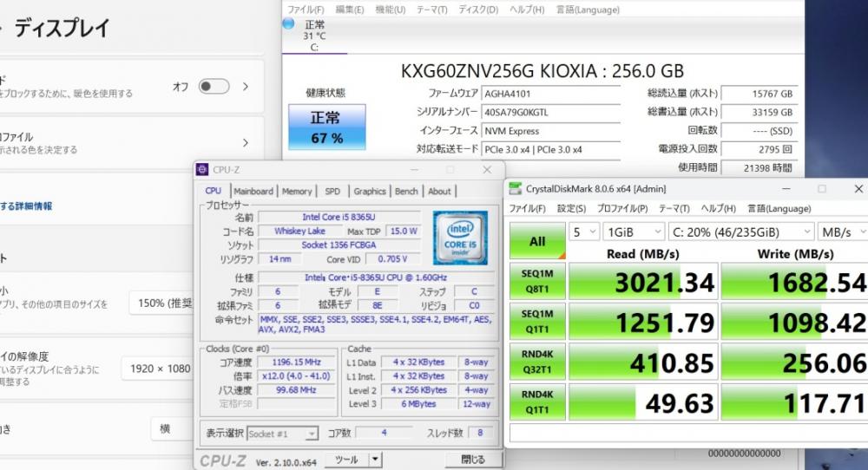The width and height of the screenshot is (868, 470).
Task: Run the SEQ1M Q8T1 benchmark test
Action: click(537, 281)
